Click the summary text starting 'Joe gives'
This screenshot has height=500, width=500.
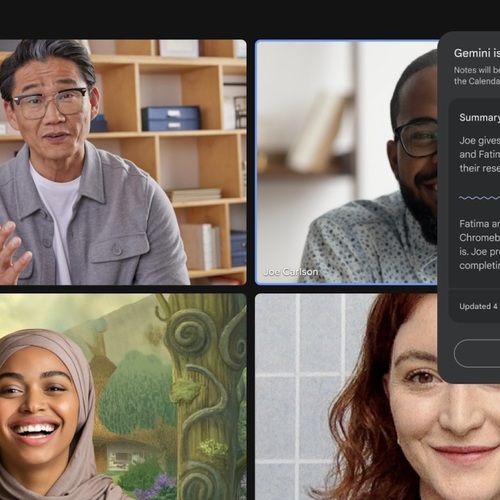point(479,154)
